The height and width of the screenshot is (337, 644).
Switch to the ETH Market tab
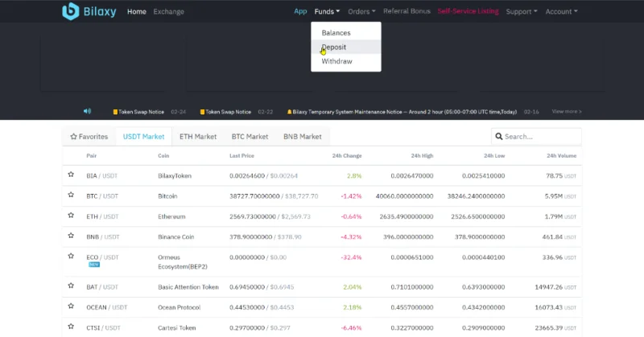click(198, 136)
